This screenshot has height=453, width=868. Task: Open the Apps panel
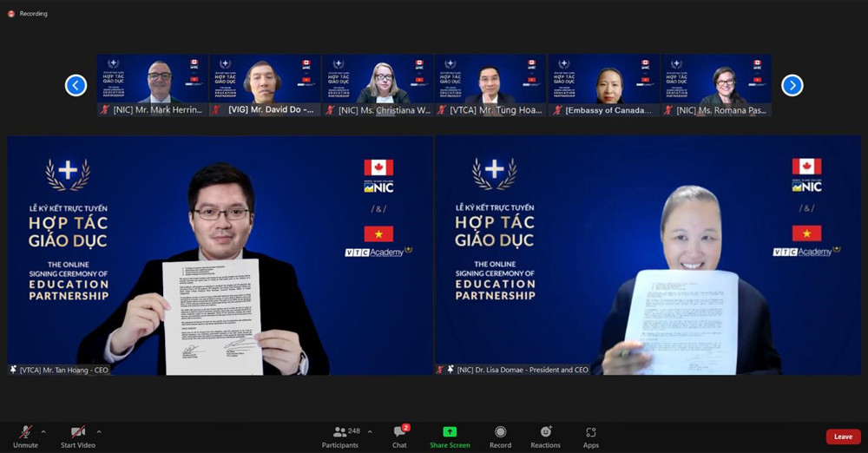point(590,432)
